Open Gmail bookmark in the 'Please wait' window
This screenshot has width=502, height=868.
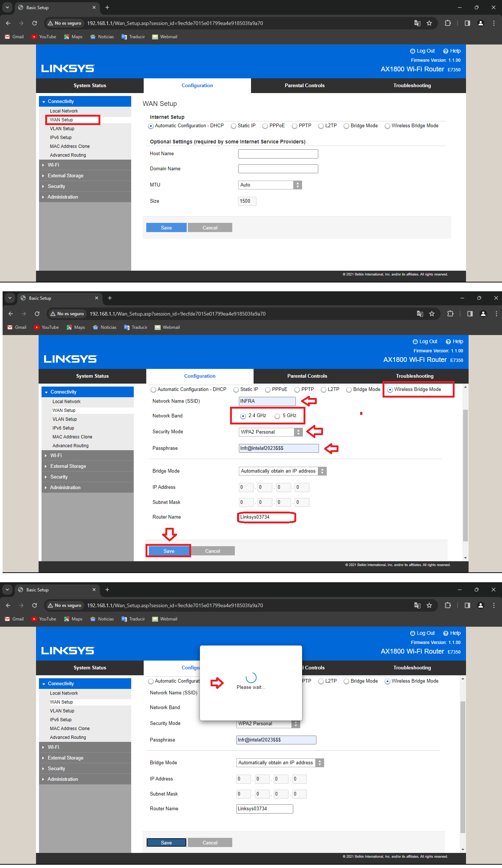14,619
